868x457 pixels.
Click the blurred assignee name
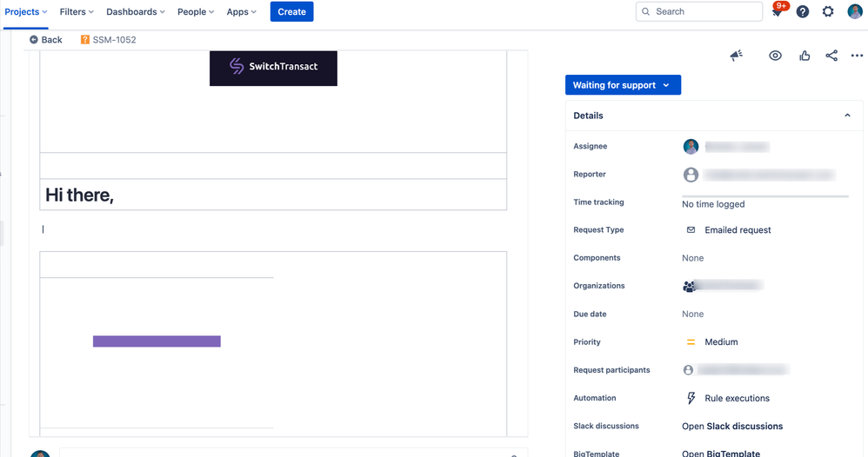click(x=738, y=147)
